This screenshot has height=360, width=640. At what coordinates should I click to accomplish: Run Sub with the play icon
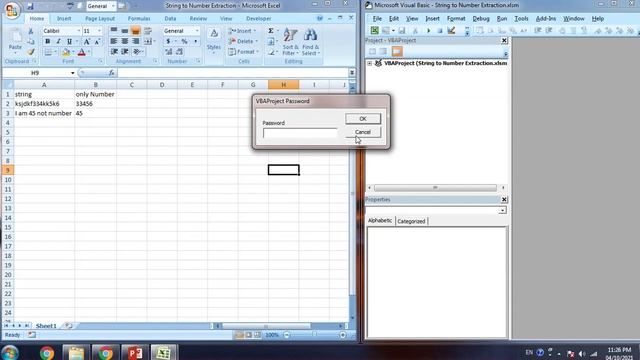tap(429, 31)
